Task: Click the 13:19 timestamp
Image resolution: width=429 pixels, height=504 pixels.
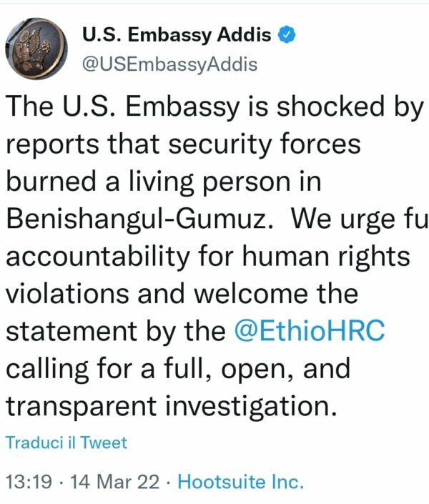Action: pyautogui.click(x=29, y=481)
